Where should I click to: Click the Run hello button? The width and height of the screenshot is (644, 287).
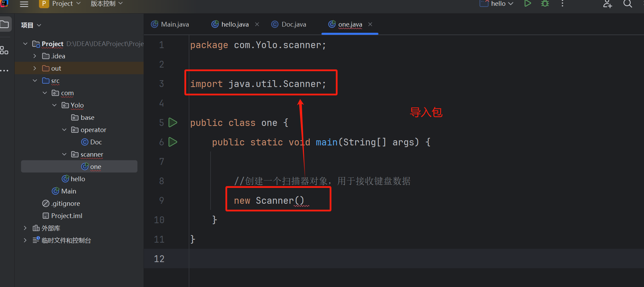coord(527,4)
